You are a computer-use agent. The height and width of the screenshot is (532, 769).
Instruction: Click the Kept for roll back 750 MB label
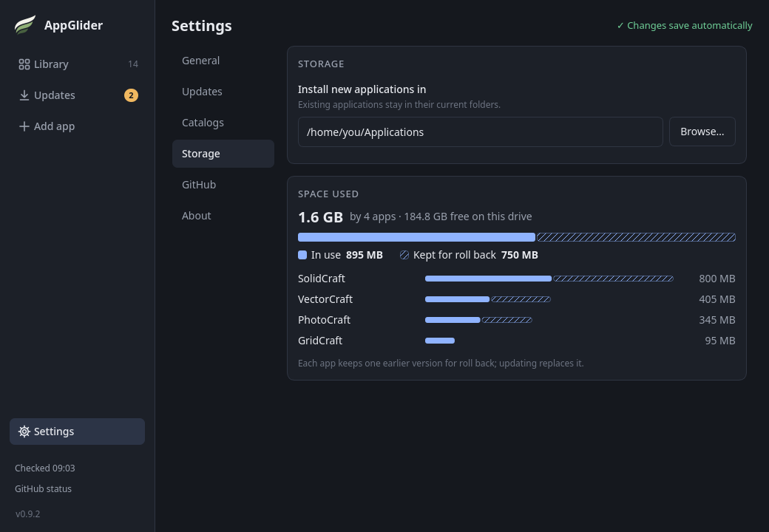pyautogui.click(x=469, y=255)
